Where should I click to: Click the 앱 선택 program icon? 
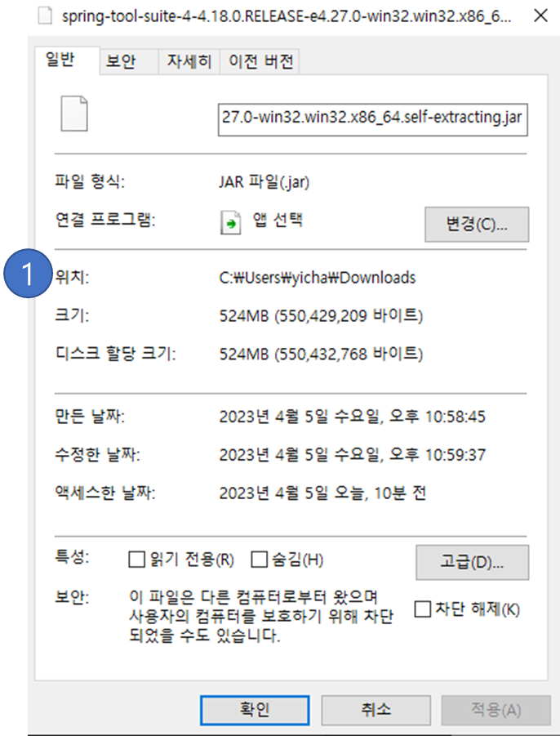coord(231,222)
